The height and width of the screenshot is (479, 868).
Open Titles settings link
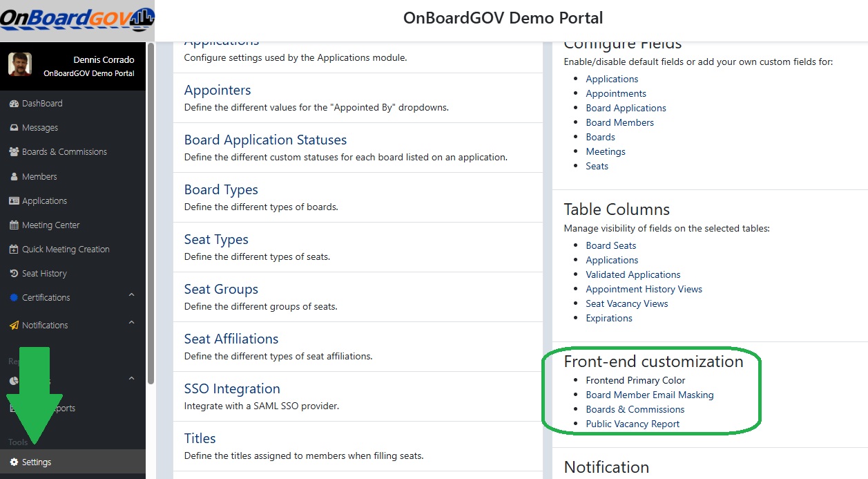pos(200,439)
